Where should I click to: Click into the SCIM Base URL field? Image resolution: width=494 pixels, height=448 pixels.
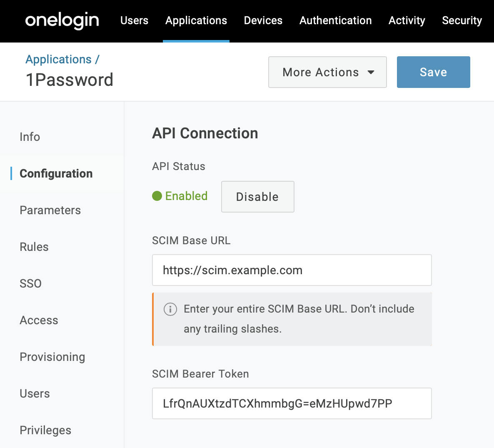[x=292, y=270]
